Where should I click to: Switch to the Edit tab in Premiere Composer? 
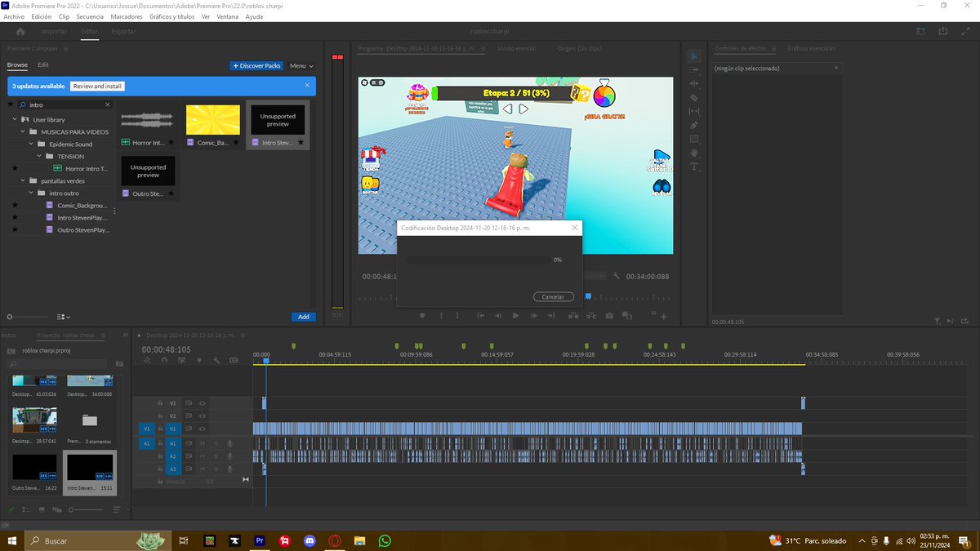pyautogui.click(x=43, y=64)
